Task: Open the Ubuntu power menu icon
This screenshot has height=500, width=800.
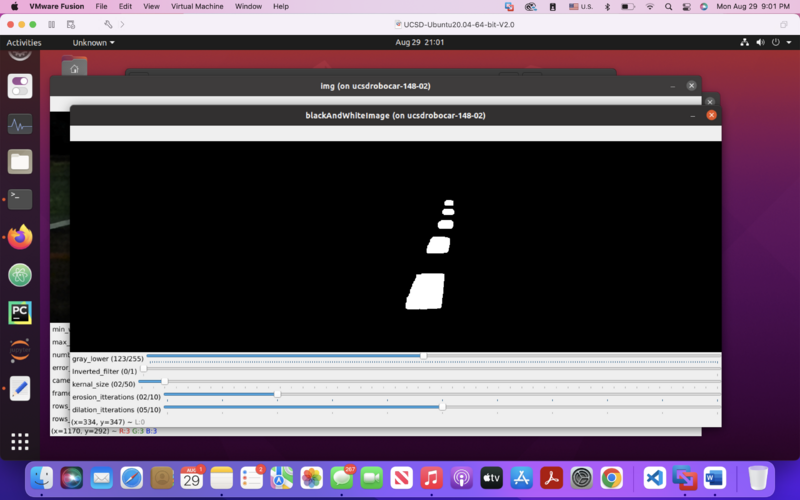Action: 776,42
